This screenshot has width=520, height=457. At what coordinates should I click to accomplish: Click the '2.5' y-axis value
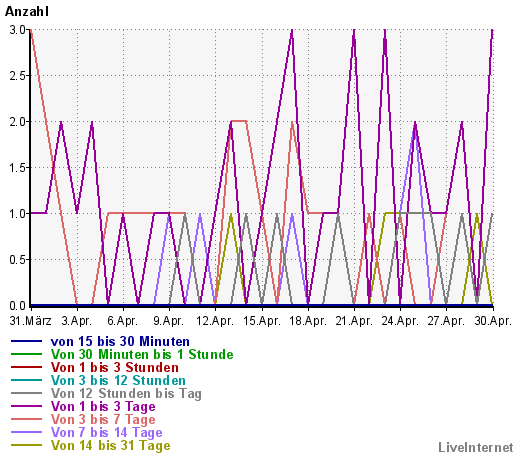coord(17,76)
